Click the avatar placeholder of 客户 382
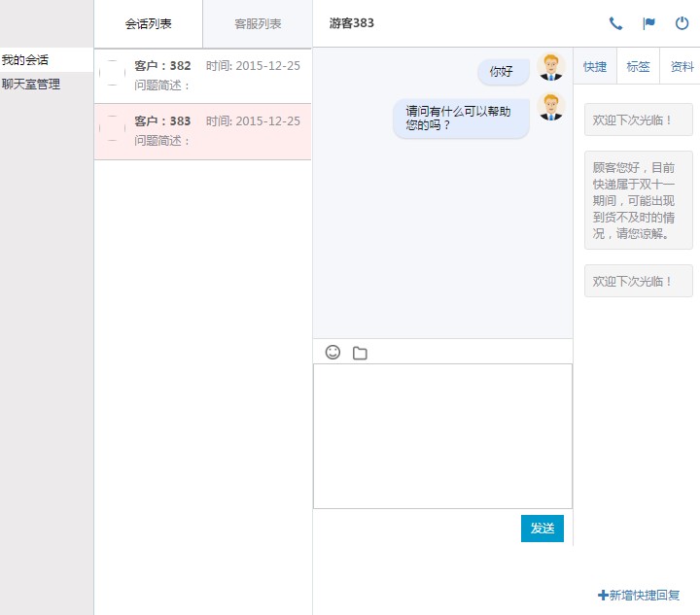 [x=112, y=73]
